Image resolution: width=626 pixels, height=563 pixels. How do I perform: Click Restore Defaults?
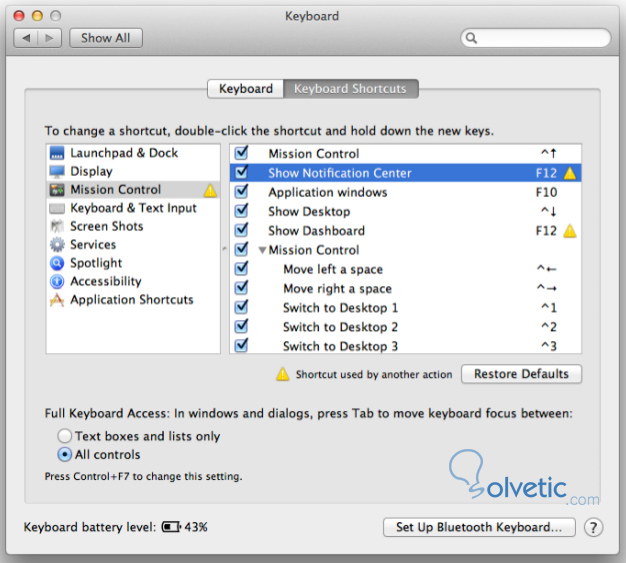tap(521, 374)
